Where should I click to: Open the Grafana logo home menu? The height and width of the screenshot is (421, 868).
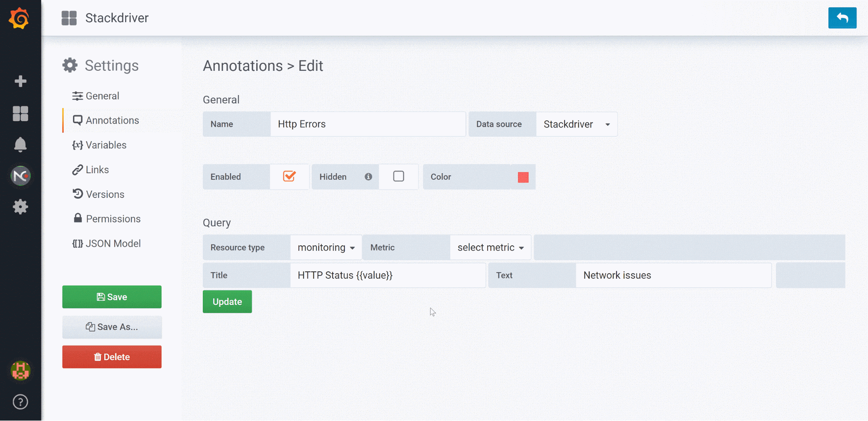(20, 18)
